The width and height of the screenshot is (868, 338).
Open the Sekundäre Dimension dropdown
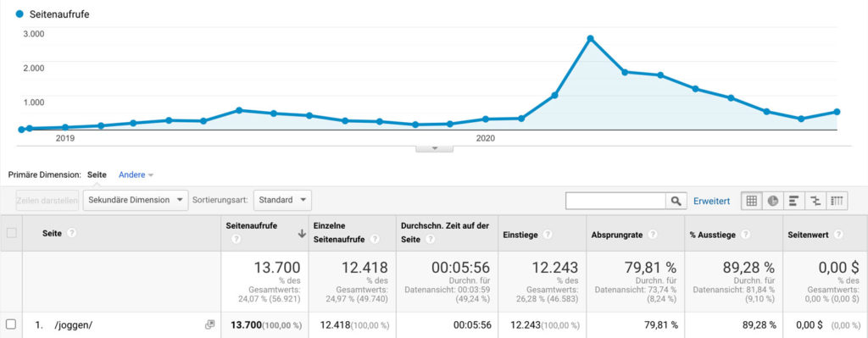point(136,200)
